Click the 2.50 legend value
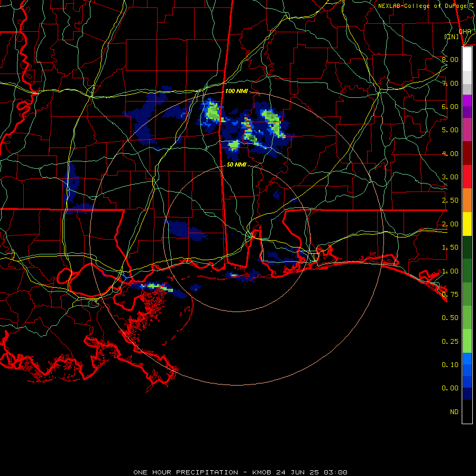The height and width of the screenshot is (476, 476). coord(450,200)
